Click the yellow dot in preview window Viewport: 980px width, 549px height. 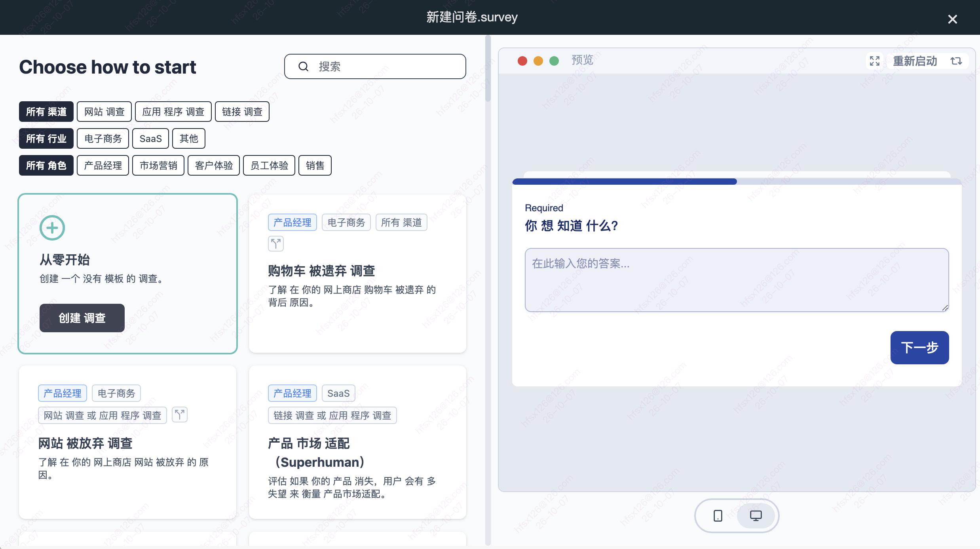[x=538, y=61]
